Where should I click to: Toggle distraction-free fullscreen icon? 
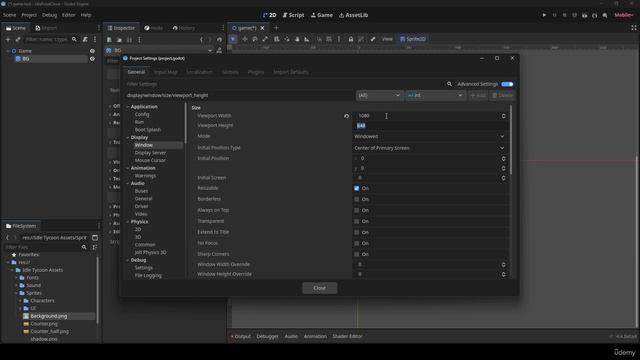(634, 28)
